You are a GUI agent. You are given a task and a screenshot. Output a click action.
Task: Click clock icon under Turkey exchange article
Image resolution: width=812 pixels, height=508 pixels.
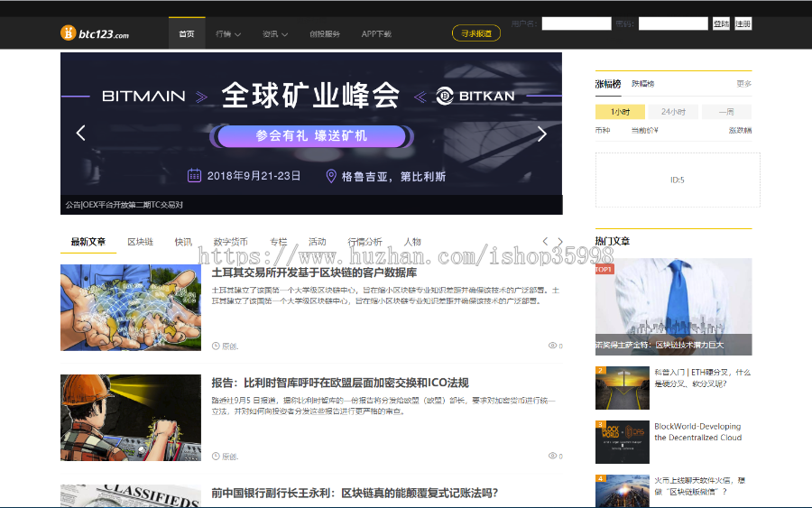tap(216, 346)
